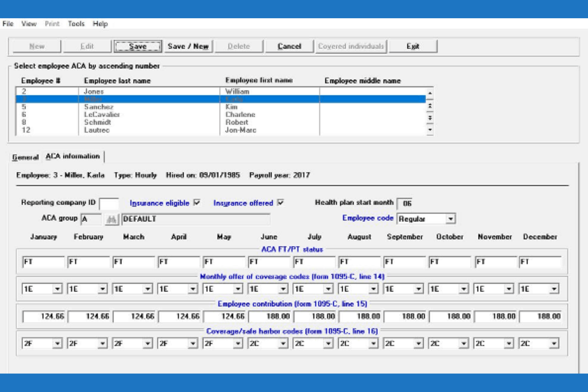Open January safe harbor code dropdown
Viewport: 588px width, 392px height.
[57, 344]
